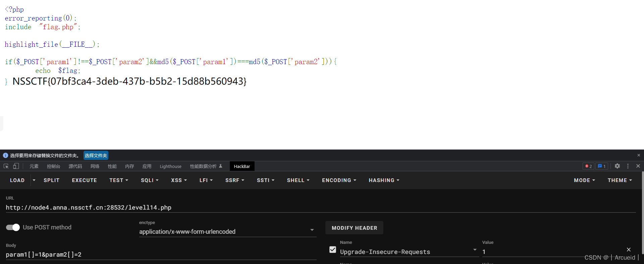Screen dimensions: 644x264
Task: Open the XSS dropdown menu
Action: click(x=179, y=180)
